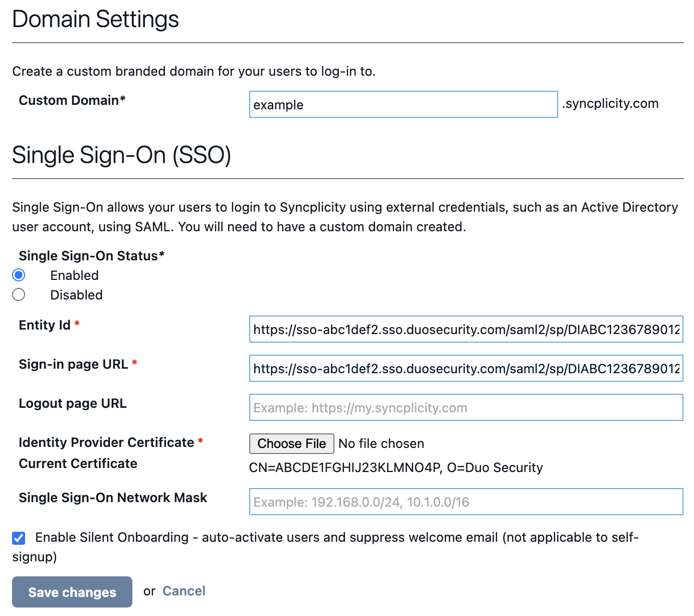Click the Domain Settings heading
The width and height of the screenshot is (694, 616).
[95, 19]
